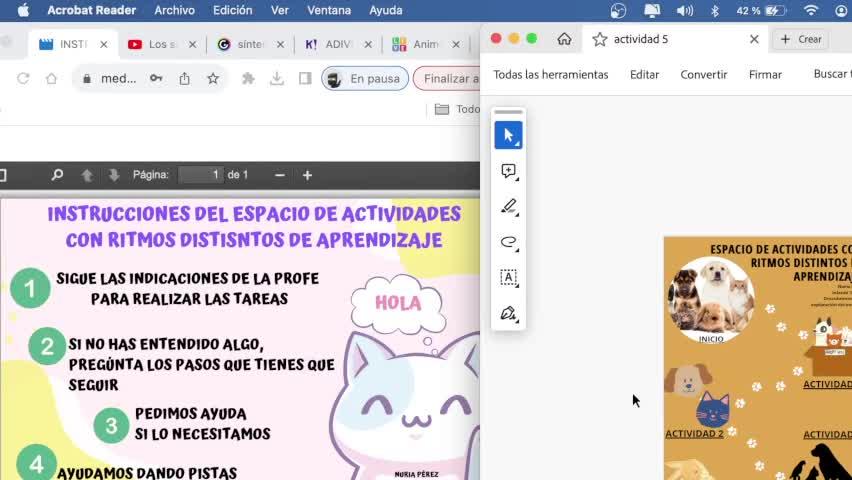Zoom out with the minus button
Screen dimensions: 852x480
280,175
